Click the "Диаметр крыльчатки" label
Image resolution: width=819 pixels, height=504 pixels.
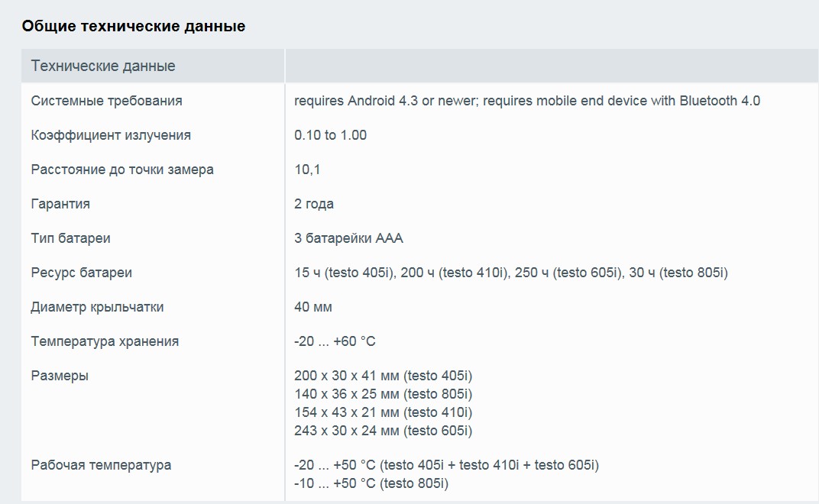tap(97, 307)
